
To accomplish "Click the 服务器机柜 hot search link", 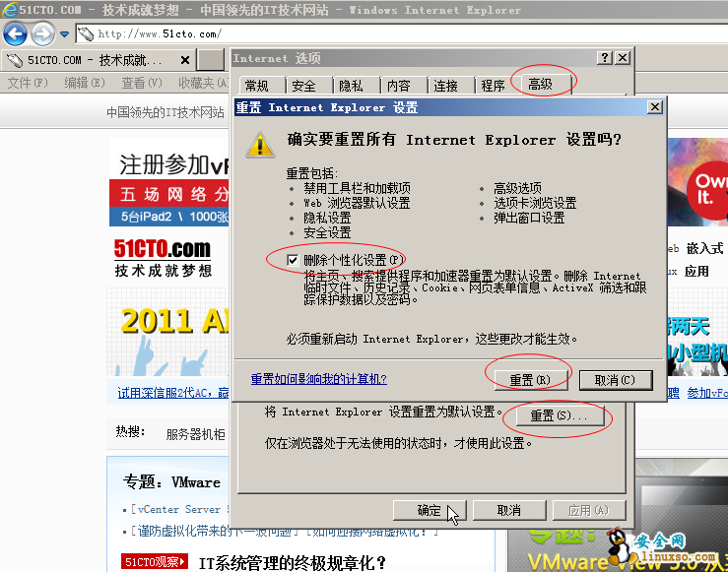I will (195, 435).
